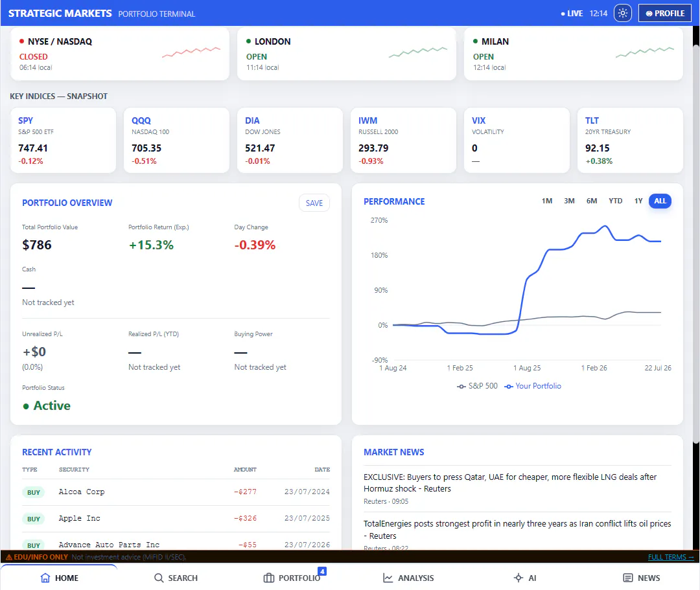Open the TotalEnergies strongest profit headline
The height and width of the screenshot is (590, 700).
(517, 529)
